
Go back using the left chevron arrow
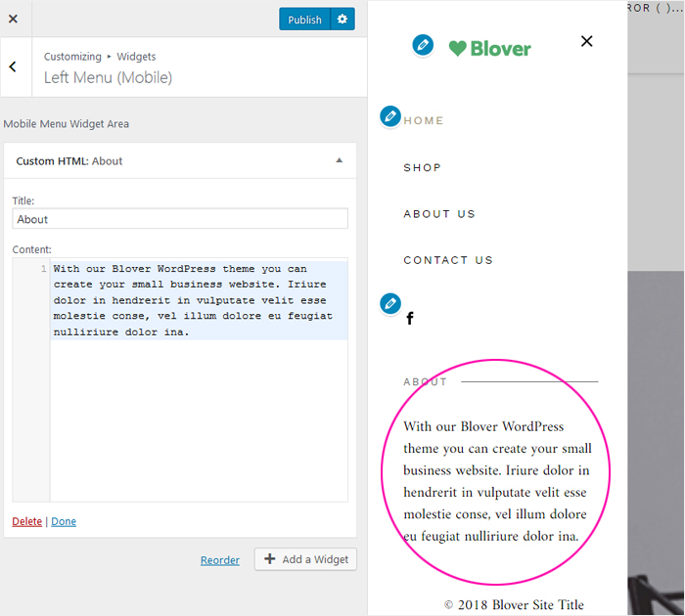click(x=13, y=66)
